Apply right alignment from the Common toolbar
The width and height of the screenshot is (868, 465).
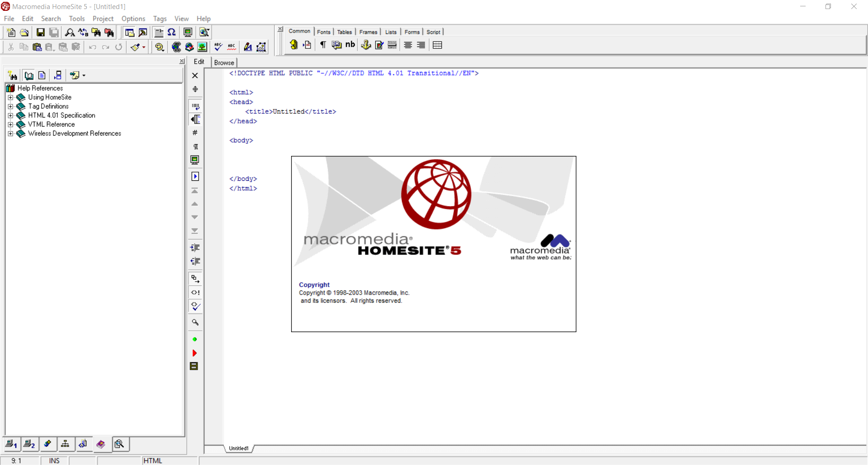421,45
